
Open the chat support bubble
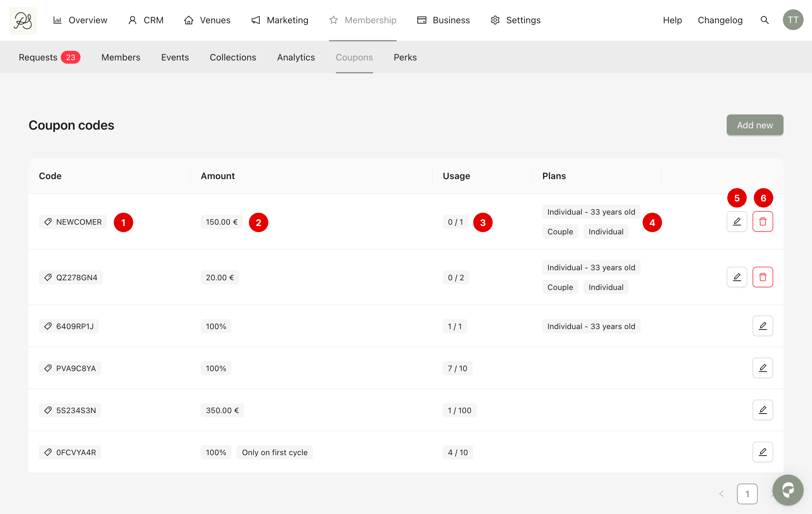[788, 490]
